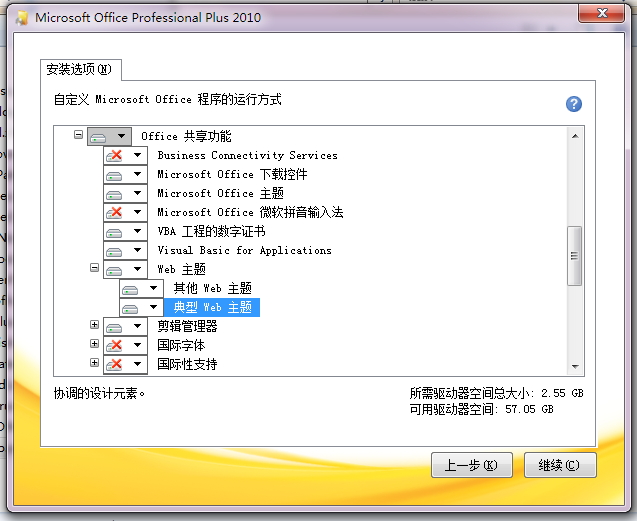Open install dropdown for VBA 工程的数字证书
Image resolution: width=637 pixels, height=521 pixels.
[x=126, y=231]
